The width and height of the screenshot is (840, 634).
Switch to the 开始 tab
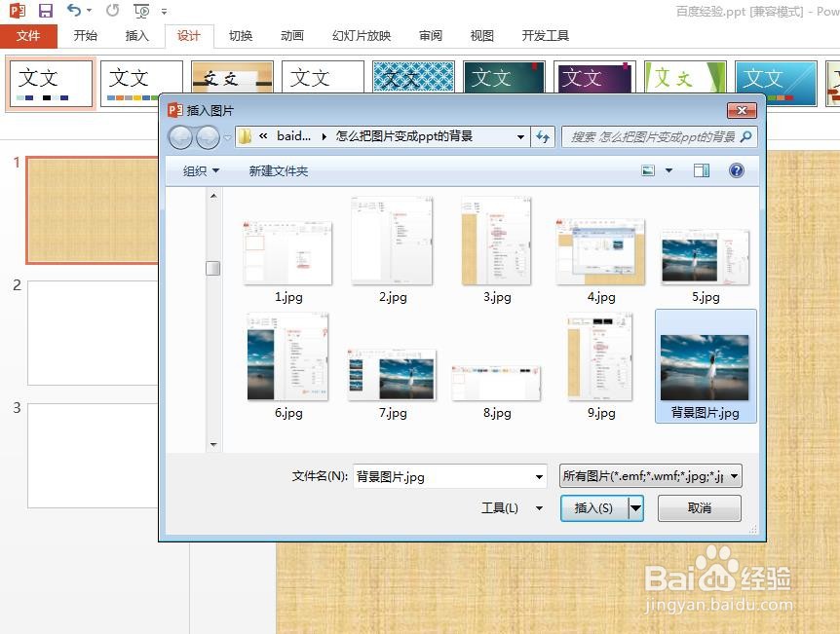(85, 36)
